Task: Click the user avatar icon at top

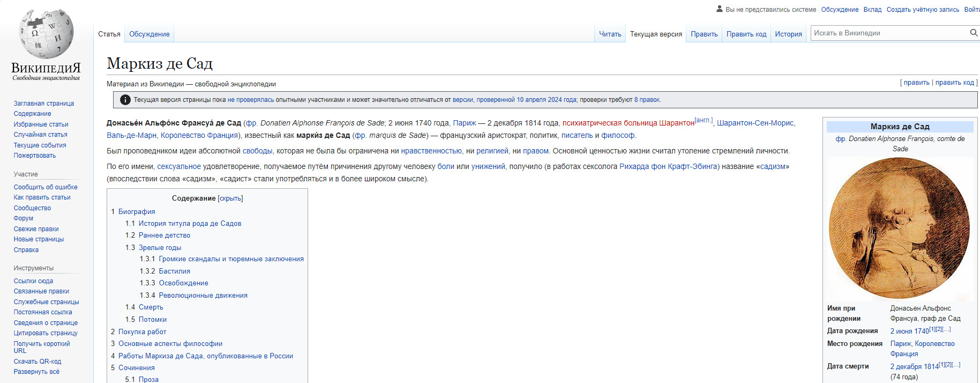Action: coord(720,9)
